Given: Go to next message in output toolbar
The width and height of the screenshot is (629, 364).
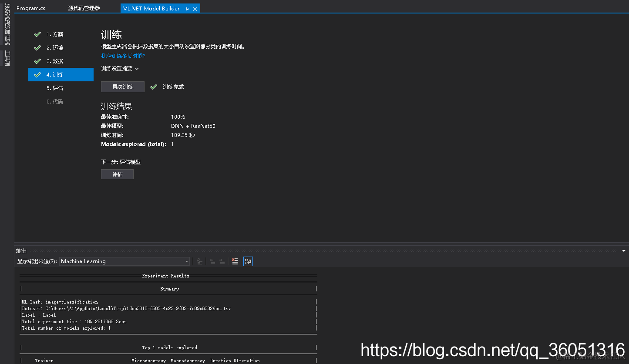Looking at the screenshot, I should [222, 261].
